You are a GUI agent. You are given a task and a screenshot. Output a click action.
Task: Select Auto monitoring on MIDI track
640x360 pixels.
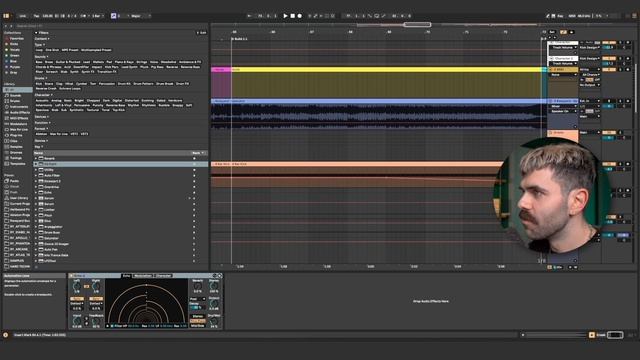pyautogui.click(x=589, y=80)
